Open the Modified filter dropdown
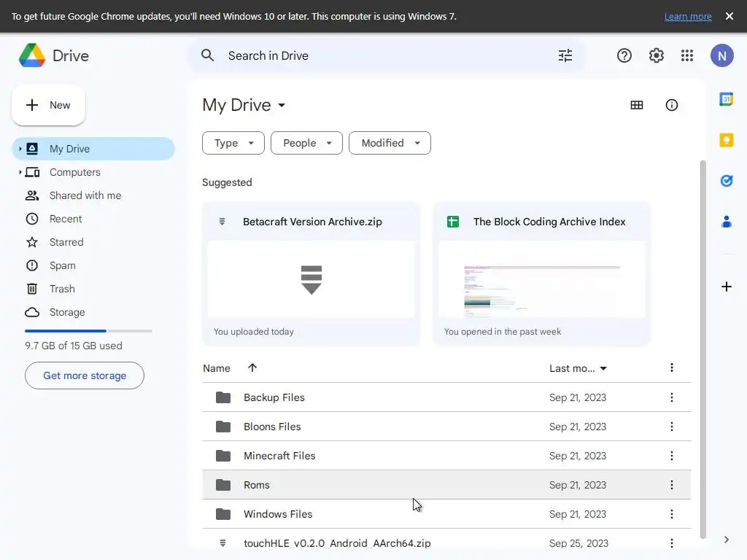 click(x=390, y=143)
